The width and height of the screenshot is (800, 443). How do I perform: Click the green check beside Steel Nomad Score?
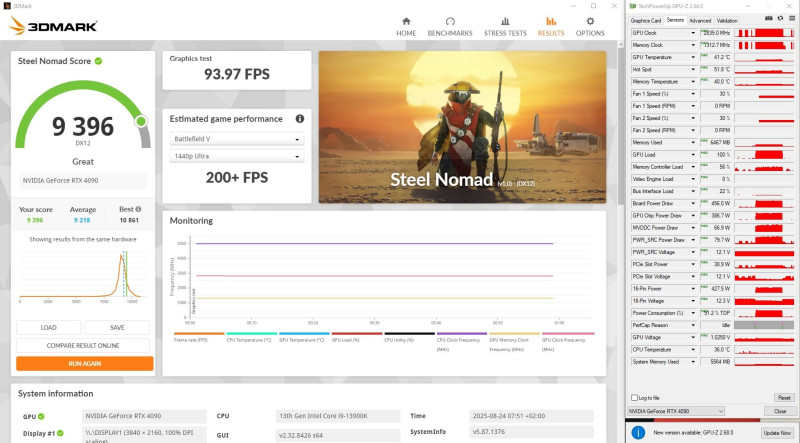98,61
